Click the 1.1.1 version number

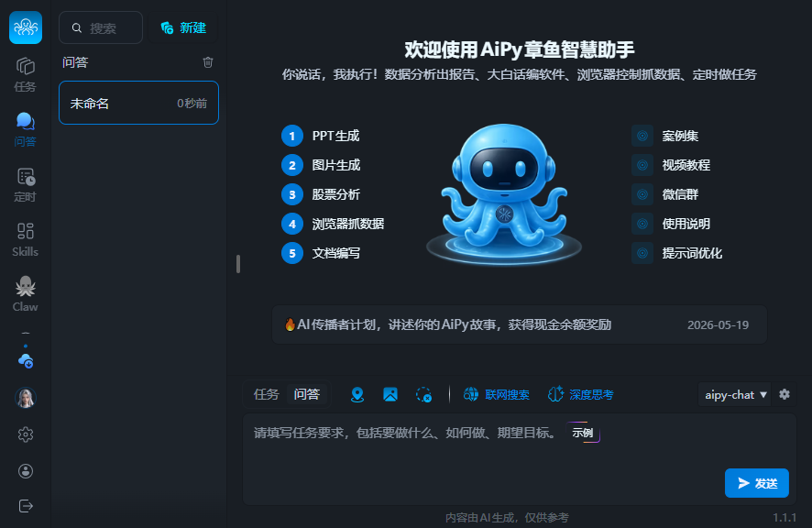(x=785, y=517)
